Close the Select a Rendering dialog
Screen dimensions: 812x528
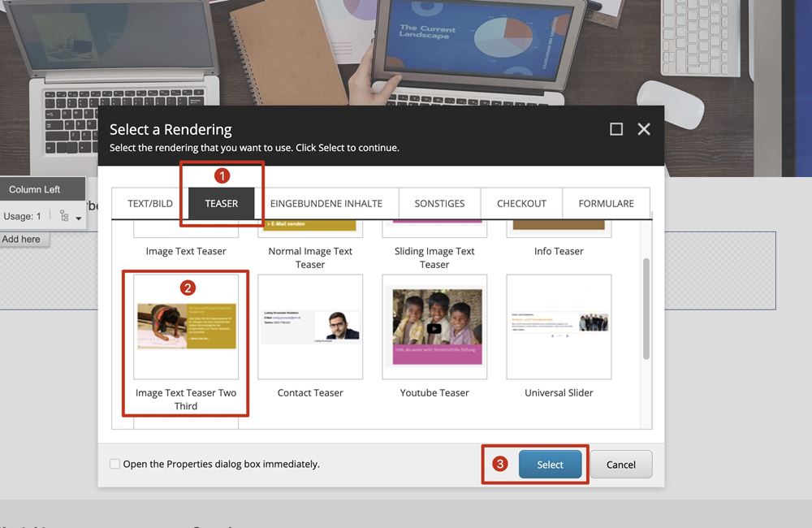pyautogui.click(x=644, y=129)
